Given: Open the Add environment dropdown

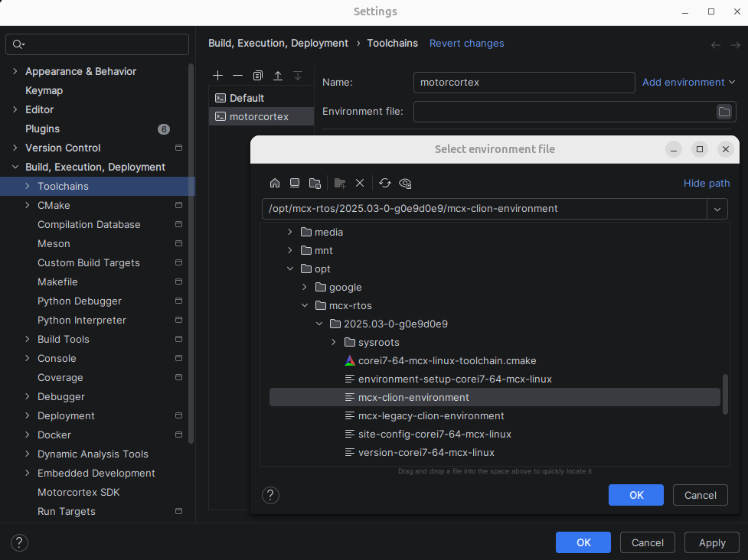Looking at the screenshot, I should point(688,82).
